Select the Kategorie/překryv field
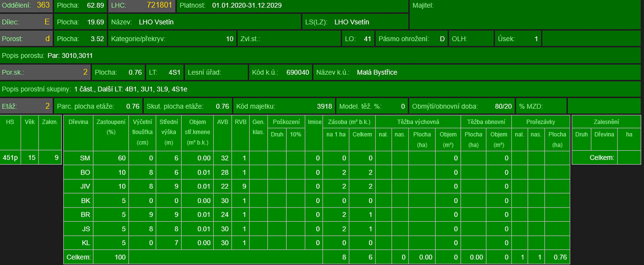This screenshot has height=265, width=644. click(x=172, y=39)
